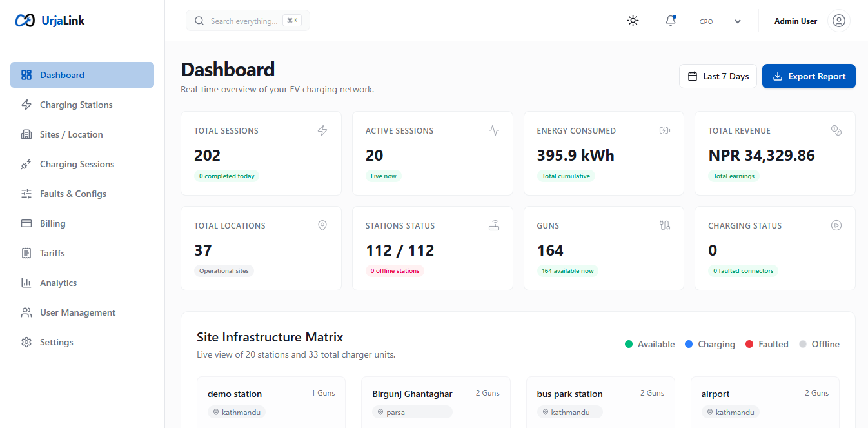
Task: Open the Dashboard menu item
Action: tap(82, 75)
